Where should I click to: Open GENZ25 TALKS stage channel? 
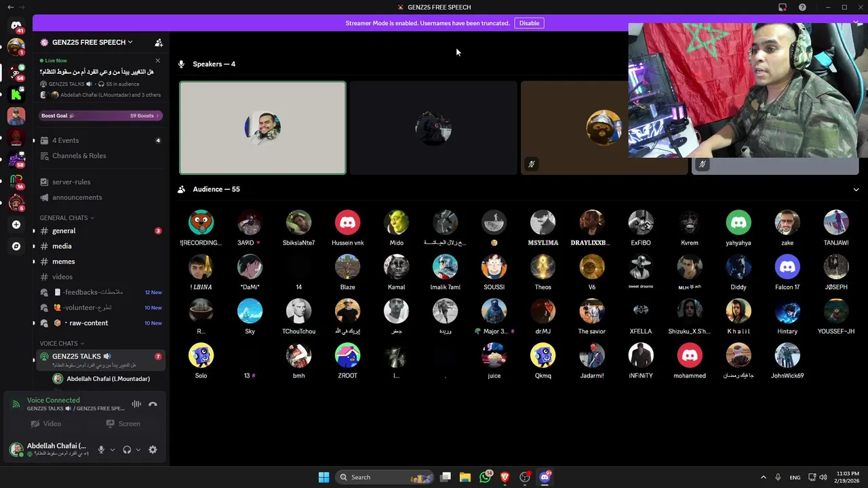pyautogui.click(x=100, y=359)
